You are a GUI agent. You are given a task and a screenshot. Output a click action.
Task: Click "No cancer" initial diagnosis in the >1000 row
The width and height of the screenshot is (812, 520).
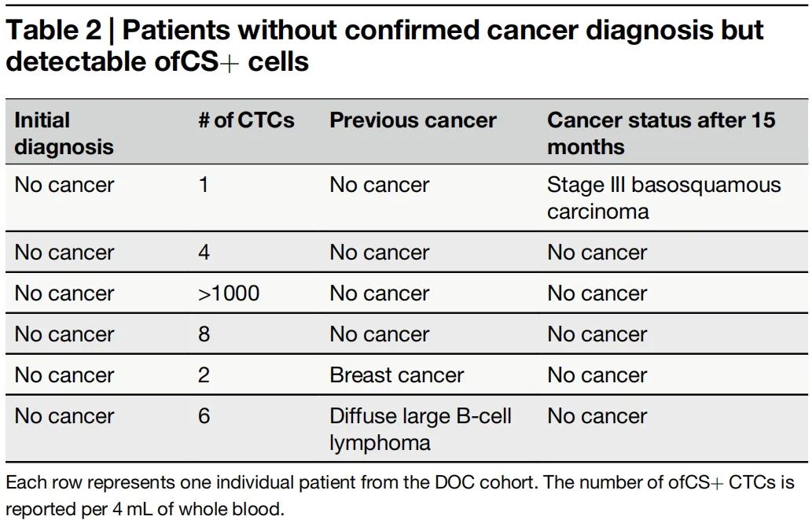[64, 293]
